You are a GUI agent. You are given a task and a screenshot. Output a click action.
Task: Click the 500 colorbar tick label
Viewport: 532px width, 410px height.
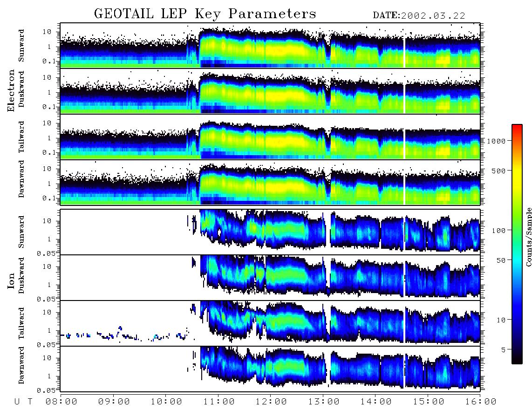499,171
